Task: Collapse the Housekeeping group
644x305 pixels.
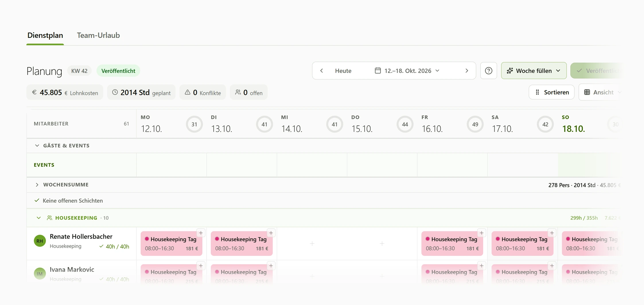Action: point(39,218)
